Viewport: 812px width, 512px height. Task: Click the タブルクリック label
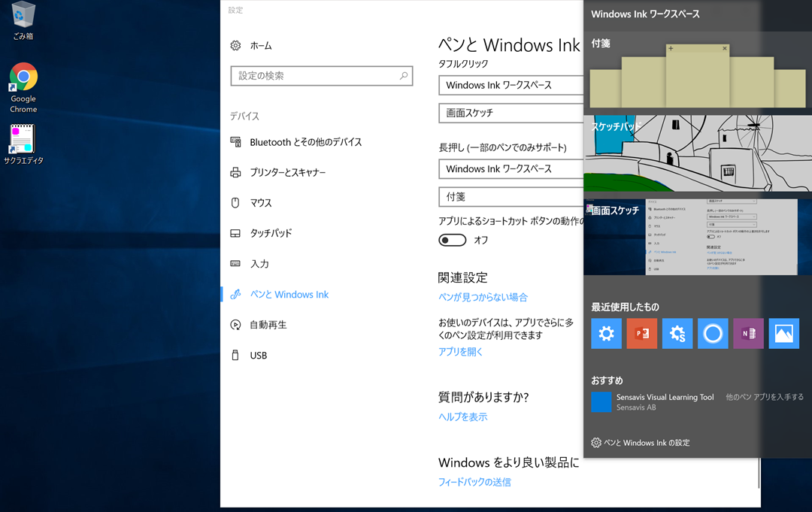(463, 64)
